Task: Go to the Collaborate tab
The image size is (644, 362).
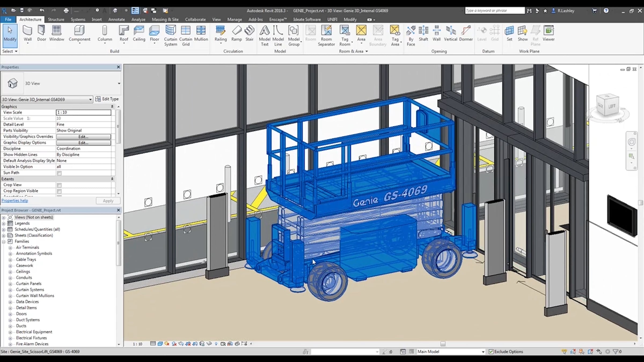Action: (195, 20)
